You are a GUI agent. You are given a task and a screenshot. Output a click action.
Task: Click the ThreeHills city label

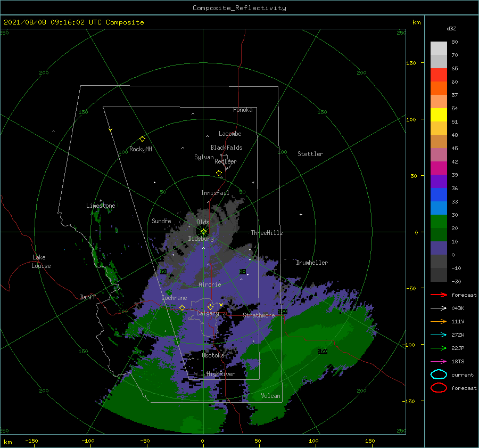[x=267, y=233]
